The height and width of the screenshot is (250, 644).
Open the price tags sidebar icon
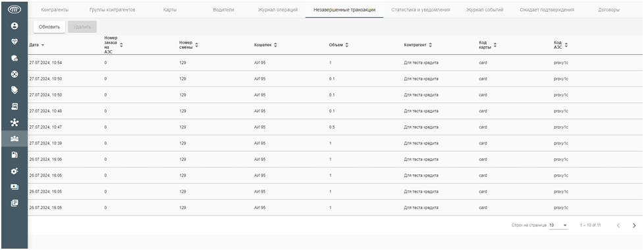point(14,90)
